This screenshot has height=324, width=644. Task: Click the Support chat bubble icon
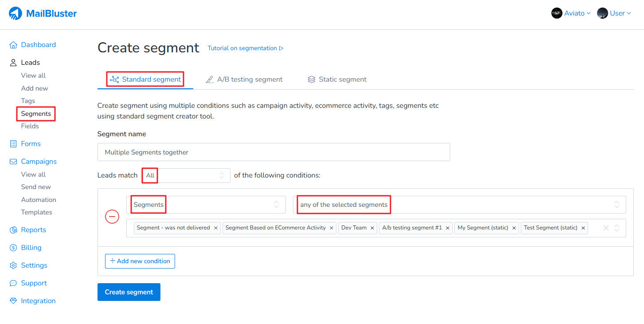[x=13, y=283]
